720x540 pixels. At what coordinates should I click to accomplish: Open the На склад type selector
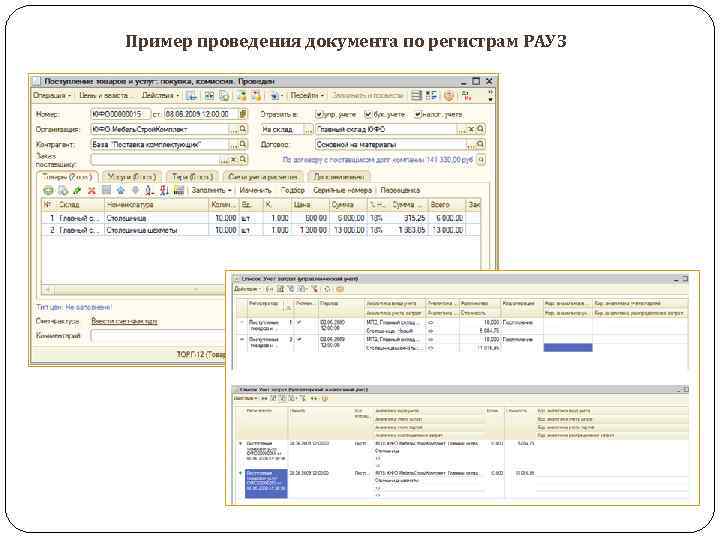tap(308, 129)
